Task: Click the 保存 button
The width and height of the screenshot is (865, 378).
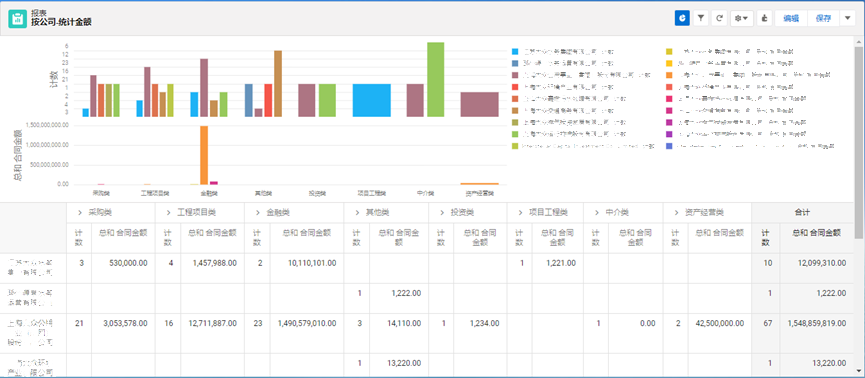Action: (823, 18)
